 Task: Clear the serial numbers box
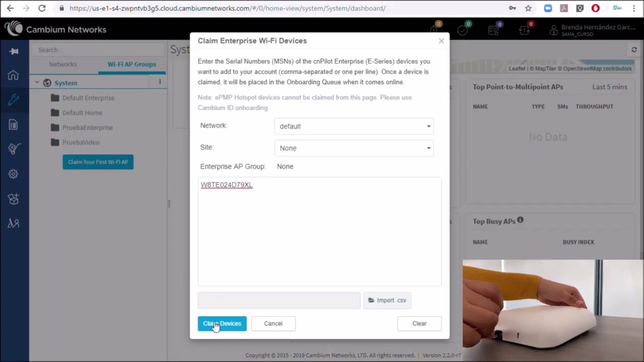point(419,323)
